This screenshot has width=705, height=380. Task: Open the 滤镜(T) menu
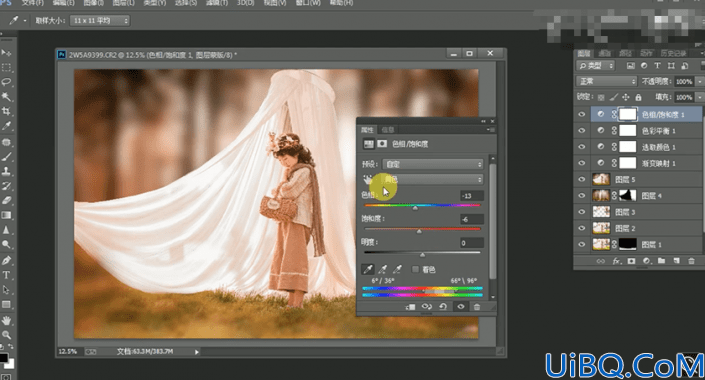217,3
